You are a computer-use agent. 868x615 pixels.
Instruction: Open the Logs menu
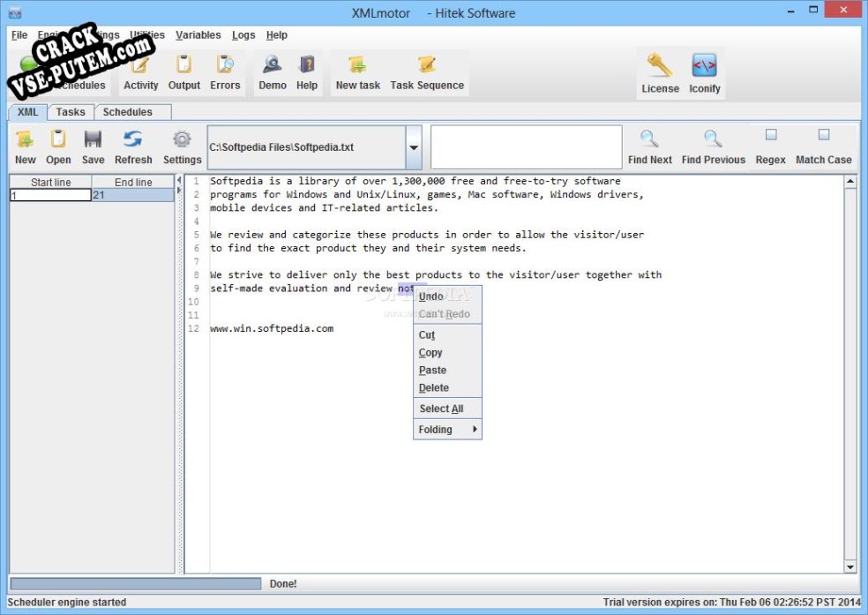(x=243, y=35)
